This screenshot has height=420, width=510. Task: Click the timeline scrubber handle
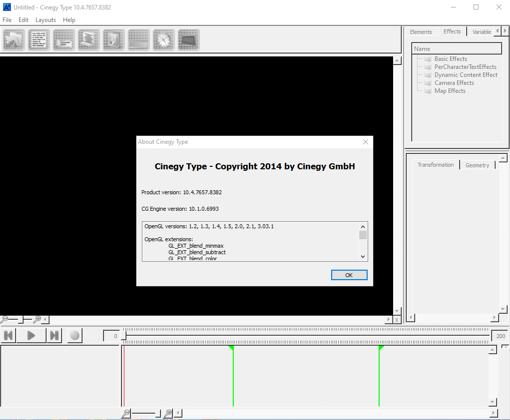[x=123, y=335]
